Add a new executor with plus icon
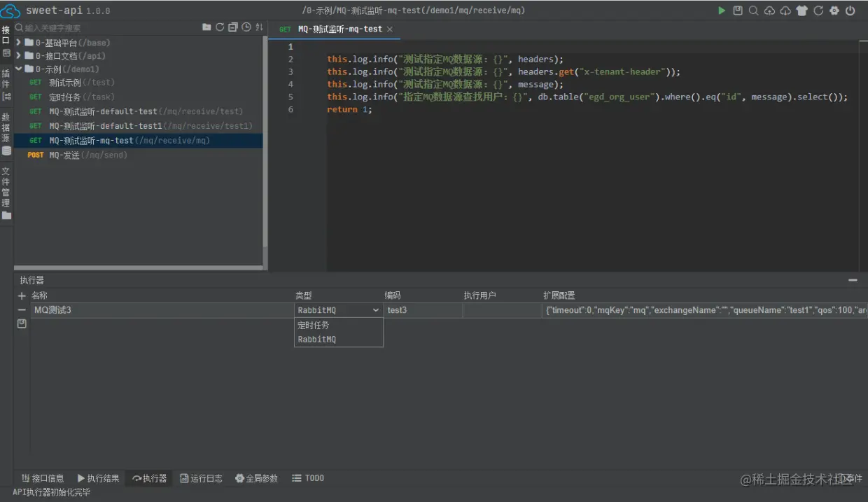Image resolution: width=868 pixels, height=502 pixels. pyautogui.click(x=22, y=296)
